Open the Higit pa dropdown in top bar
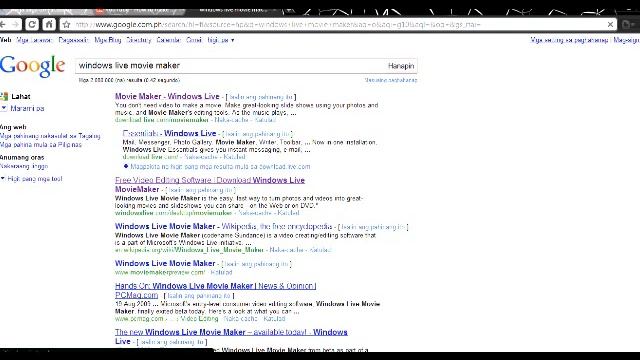640x360 pixels. click(x=221, y=40)
